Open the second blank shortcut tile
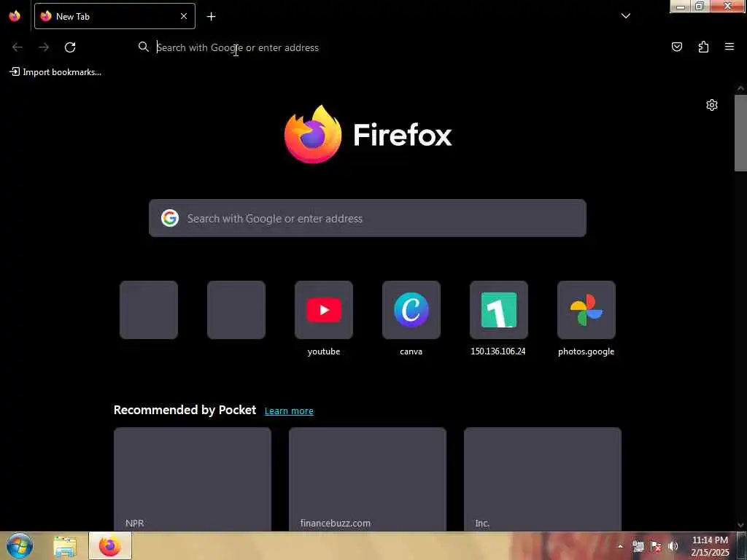The width and height of the screenshot is (747, 560). 236,310
